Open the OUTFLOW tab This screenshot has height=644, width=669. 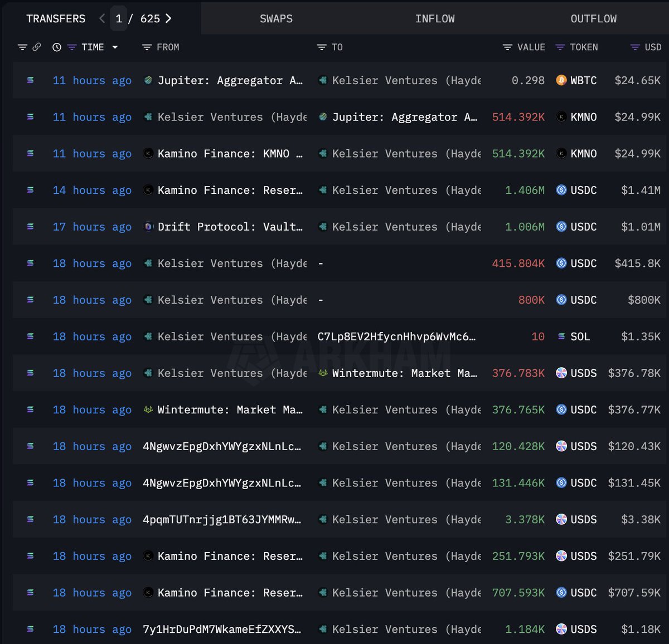tap(593, 18)
